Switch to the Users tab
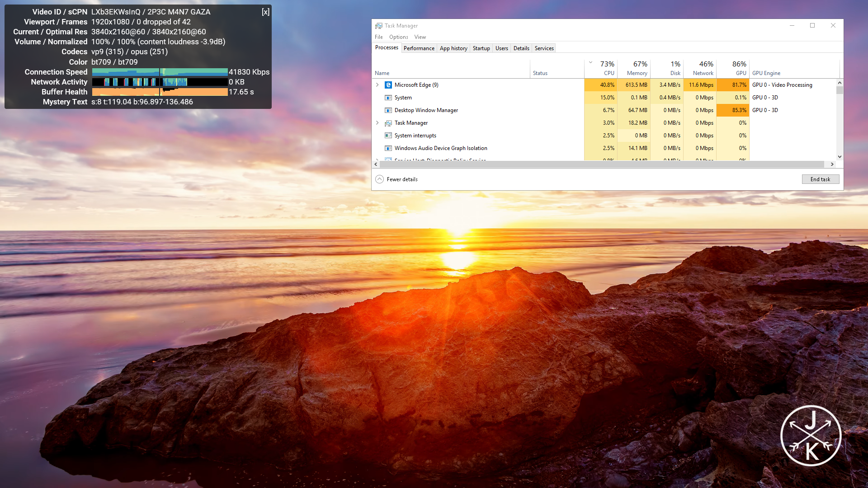 (501, 48)
